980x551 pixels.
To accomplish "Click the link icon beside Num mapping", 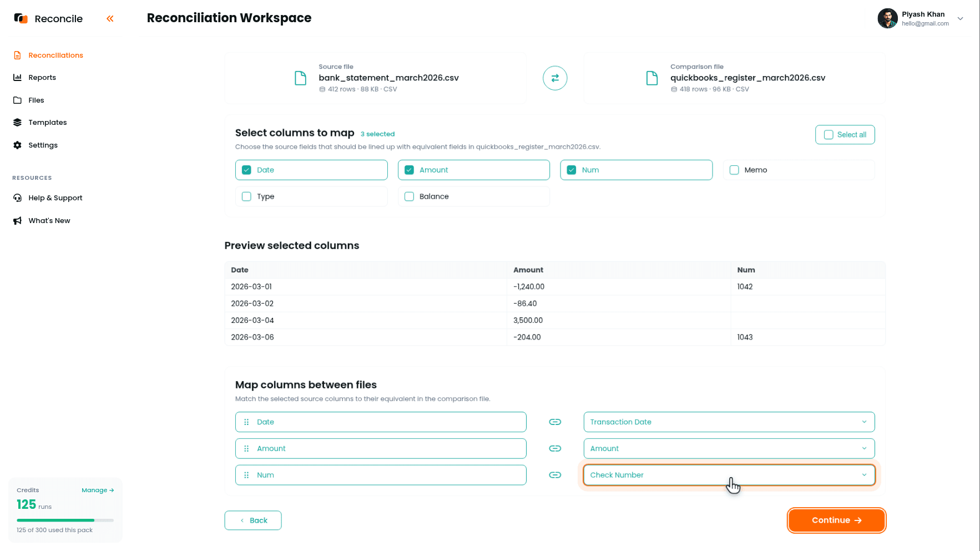I will click(555, 476).
